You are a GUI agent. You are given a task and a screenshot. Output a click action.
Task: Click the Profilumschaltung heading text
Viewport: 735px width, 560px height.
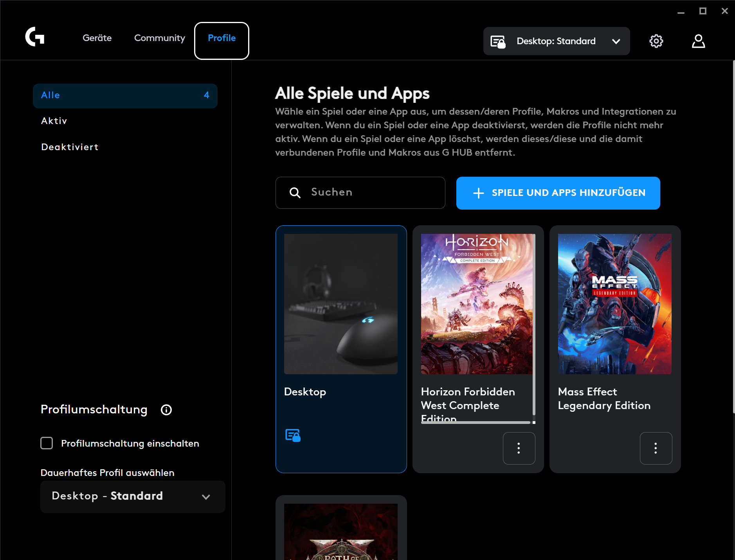tap(94, 409)
